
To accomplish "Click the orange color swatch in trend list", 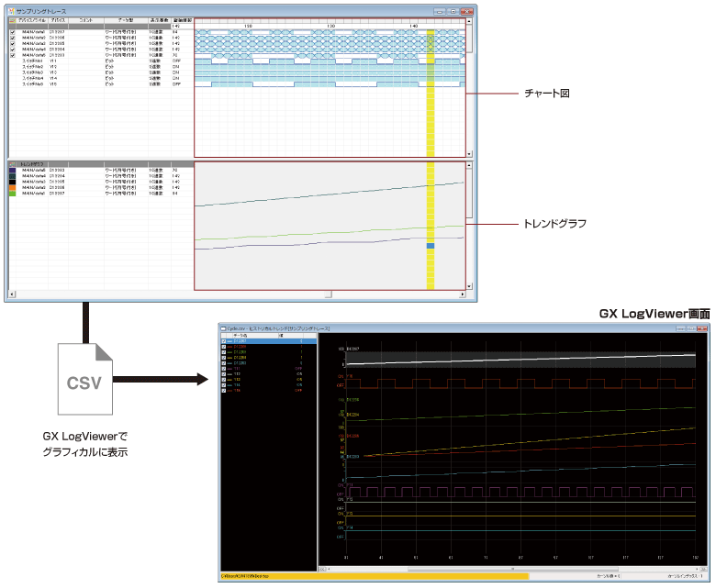I will [12, 187].
